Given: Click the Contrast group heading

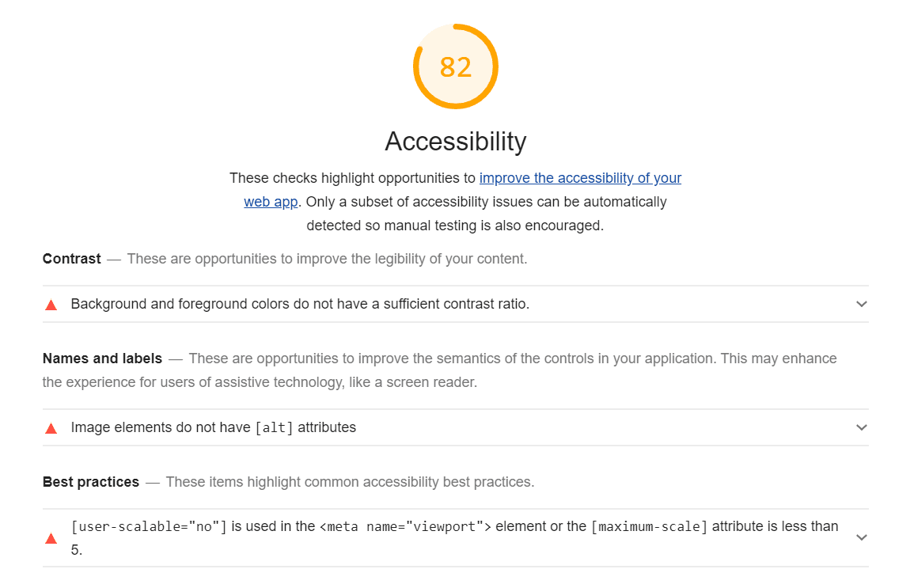Looking at the screenshot, I should click(x=71, y=259).
